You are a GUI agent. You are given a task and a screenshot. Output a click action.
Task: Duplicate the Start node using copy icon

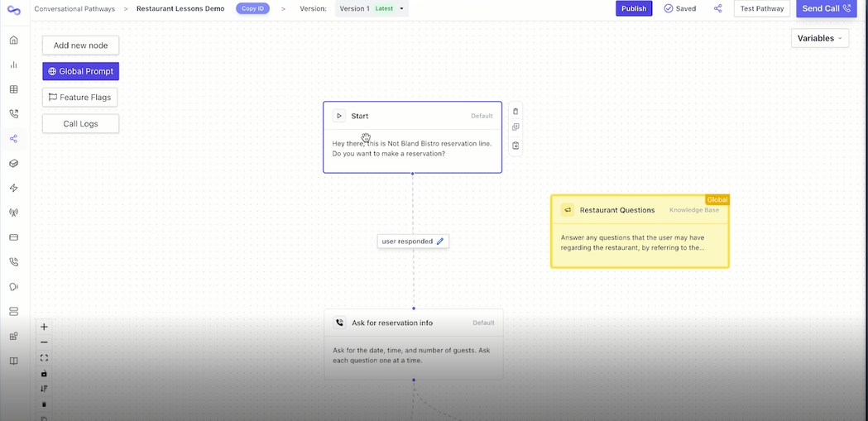(x=516, y=127)
